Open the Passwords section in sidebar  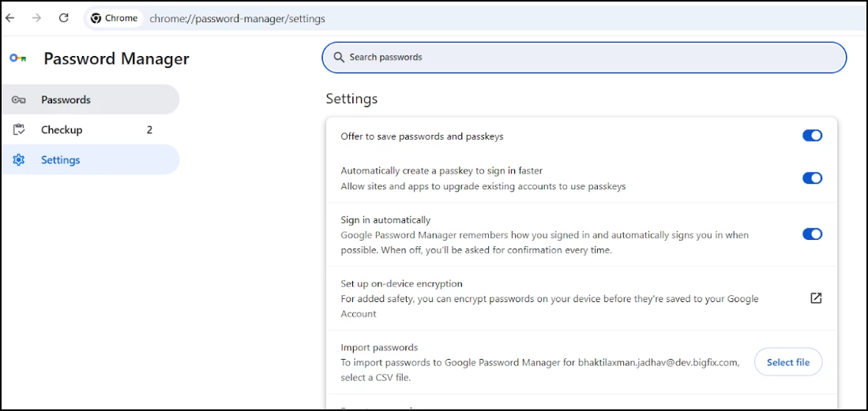[66, 100]
